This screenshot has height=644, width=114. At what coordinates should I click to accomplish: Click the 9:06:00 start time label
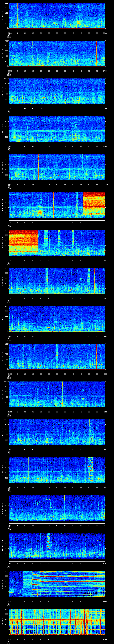tap(9, 450)
